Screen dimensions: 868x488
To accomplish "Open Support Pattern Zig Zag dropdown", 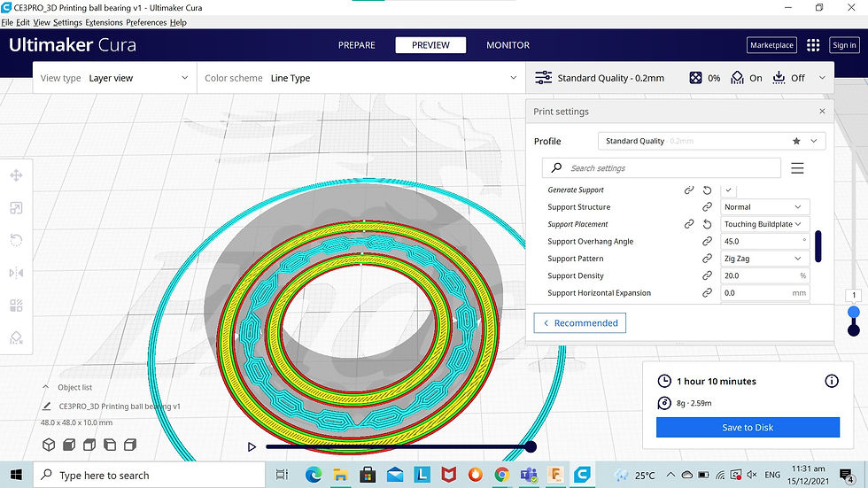I will [x=765, y=259].
